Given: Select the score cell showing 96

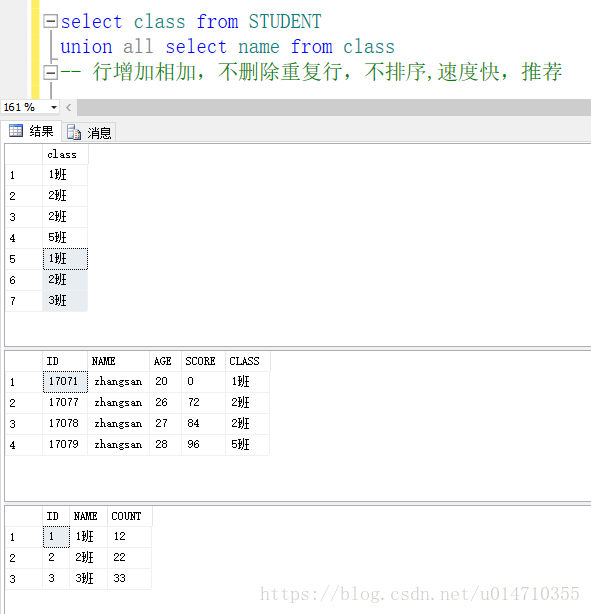Looking at the screenshot, I should [203, 445].
